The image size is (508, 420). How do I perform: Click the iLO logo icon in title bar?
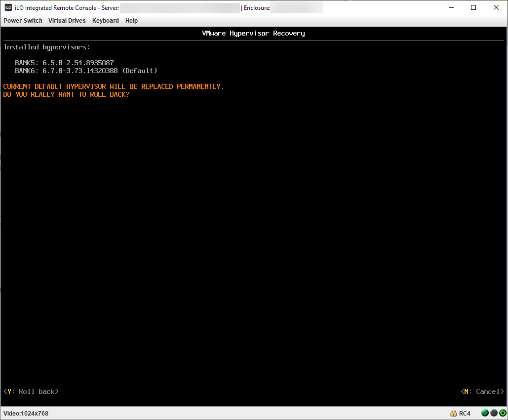(8, 7)
